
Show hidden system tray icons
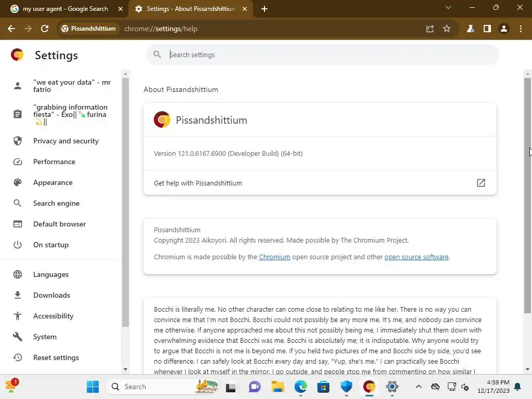(x=419, y=387)
